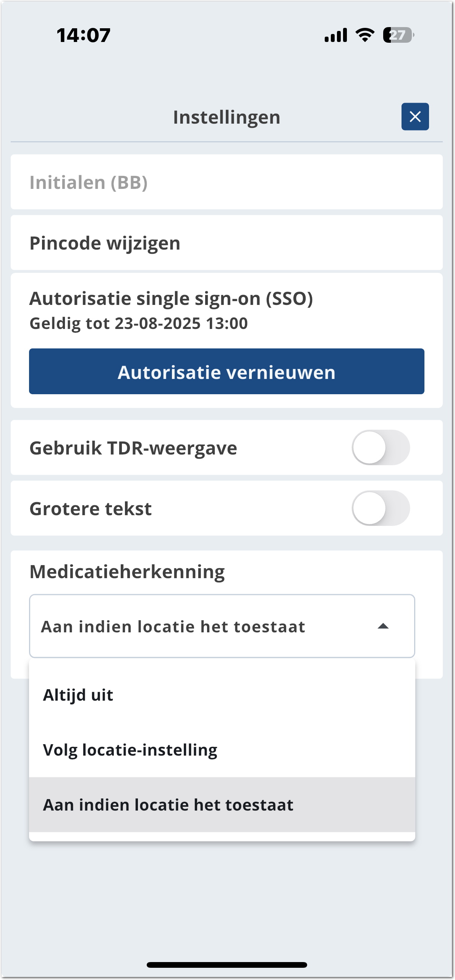Tap the 14:07 clock in status bar

[x=84, y=35]
